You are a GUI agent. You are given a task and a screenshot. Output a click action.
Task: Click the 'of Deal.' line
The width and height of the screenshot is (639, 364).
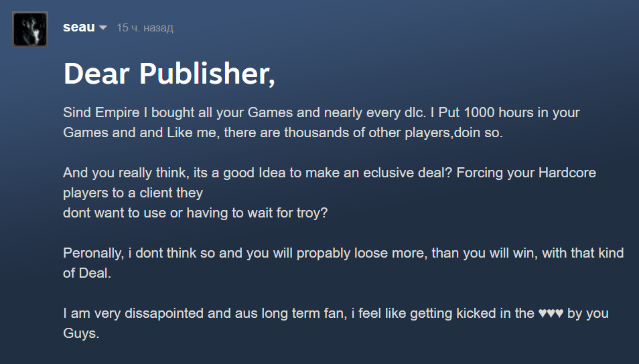pos(87,273)
